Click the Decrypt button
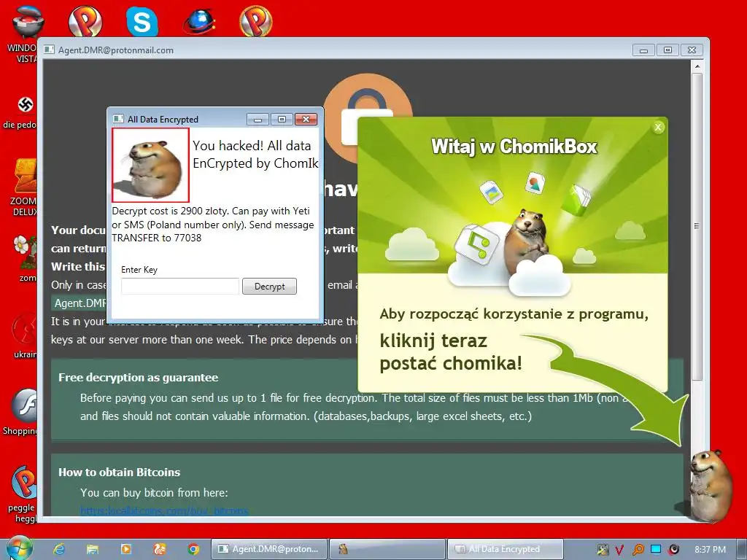 [270, 286]
